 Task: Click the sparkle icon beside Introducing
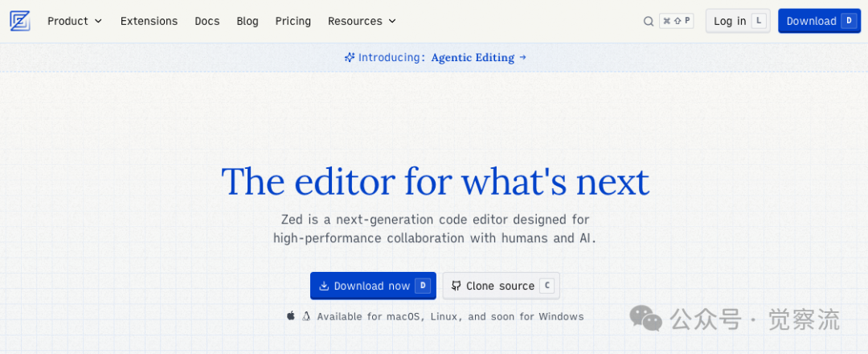(x=350, y=57)
